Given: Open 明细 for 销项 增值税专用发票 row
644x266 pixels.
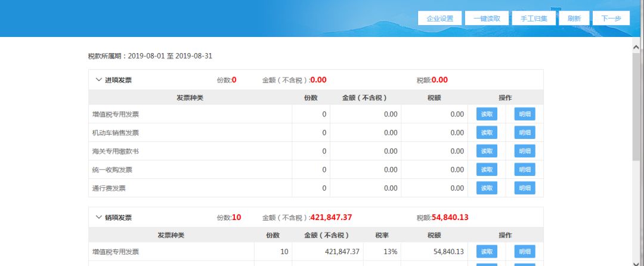Looking at the screenshot, I should pyautogui.click(x=525, y=252).
